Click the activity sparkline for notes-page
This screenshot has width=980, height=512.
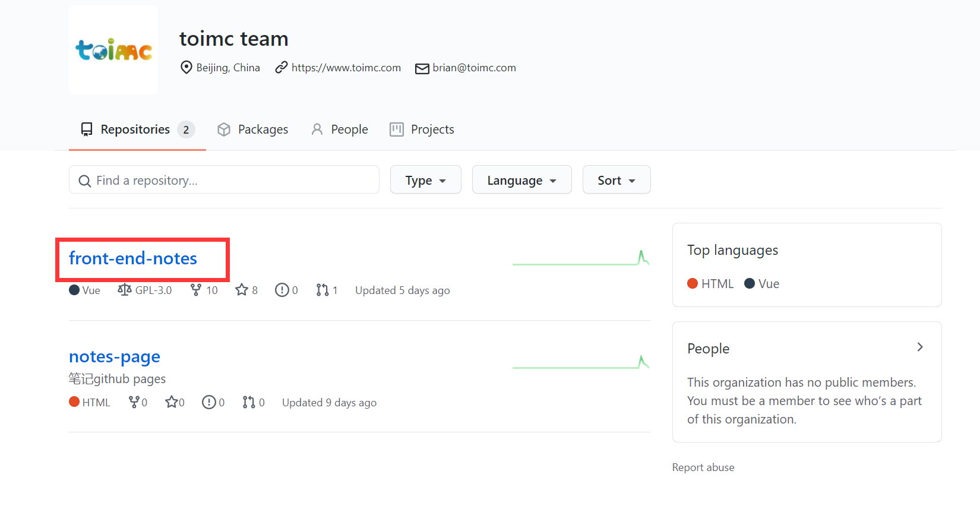[581, 362]
